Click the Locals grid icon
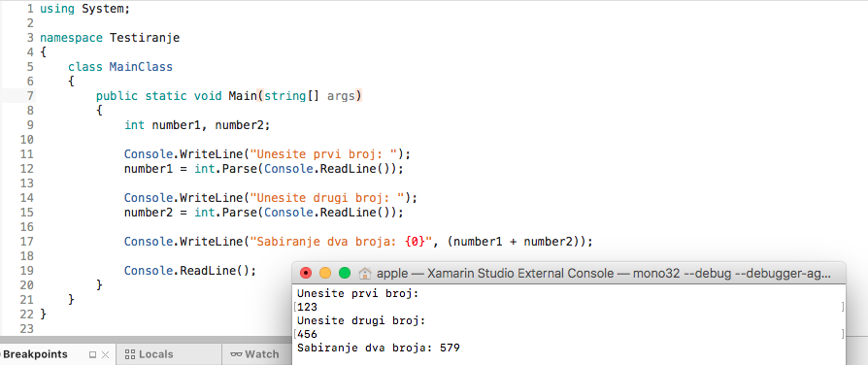Screen dimensions: 868x365 pos(130,354)
